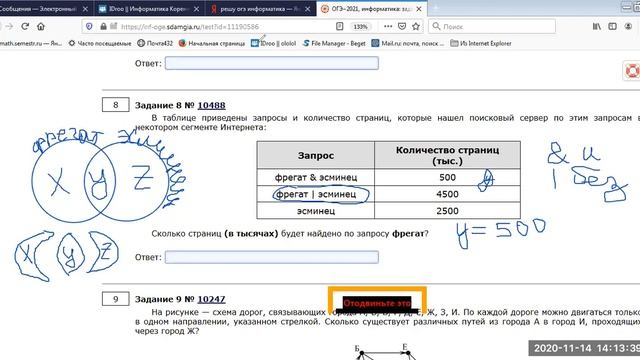Open a new tab with plus button
This screenshot has height=360, width=640.
[436, 9]
